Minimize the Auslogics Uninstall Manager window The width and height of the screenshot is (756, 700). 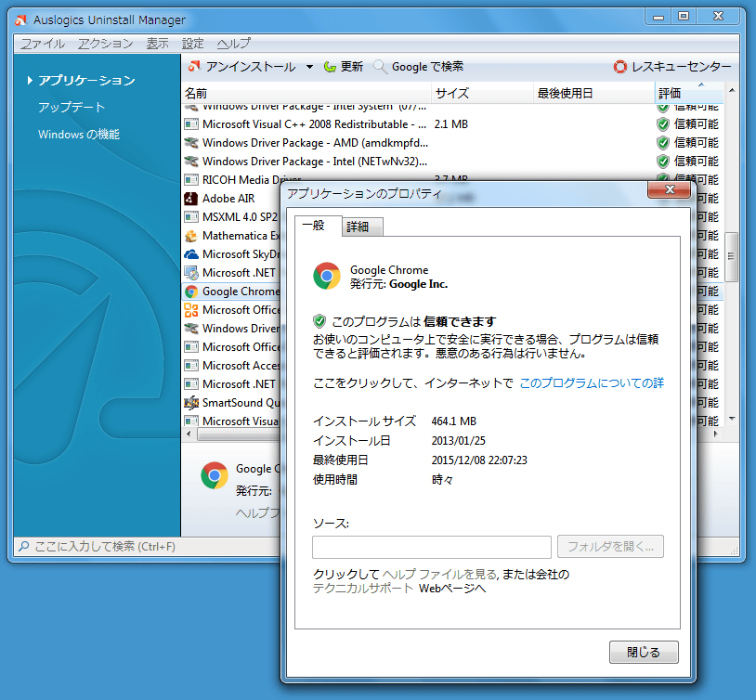click(x=658, y=17)
